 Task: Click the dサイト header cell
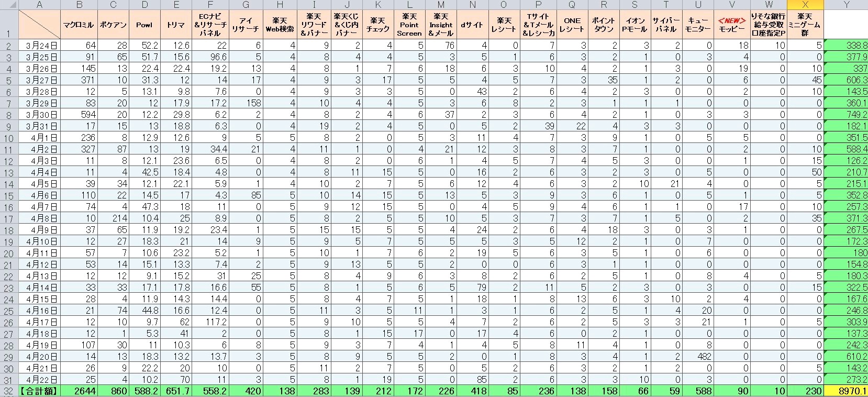tap(472, 25)
